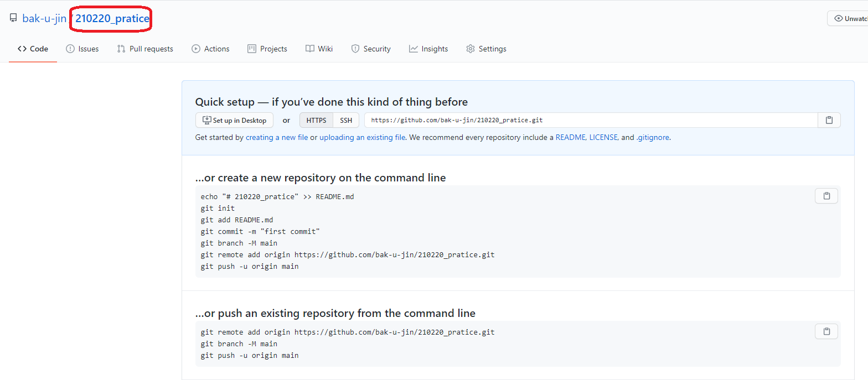Click the create new repository heading

321,178
